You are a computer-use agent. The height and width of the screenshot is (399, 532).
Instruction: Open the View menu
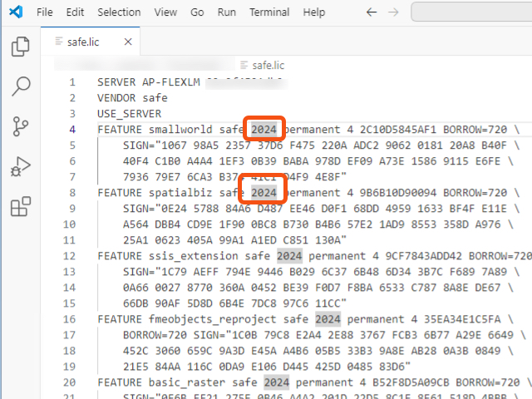click(165, 12)
